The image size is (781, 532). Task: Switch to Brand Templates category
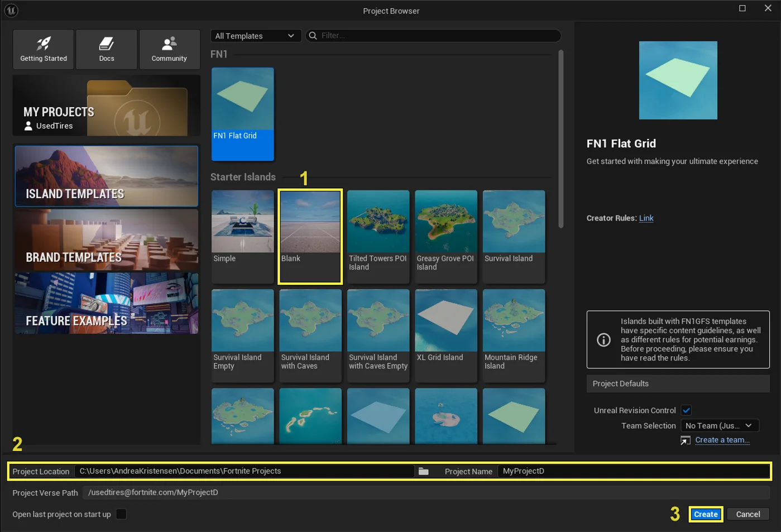107,240
